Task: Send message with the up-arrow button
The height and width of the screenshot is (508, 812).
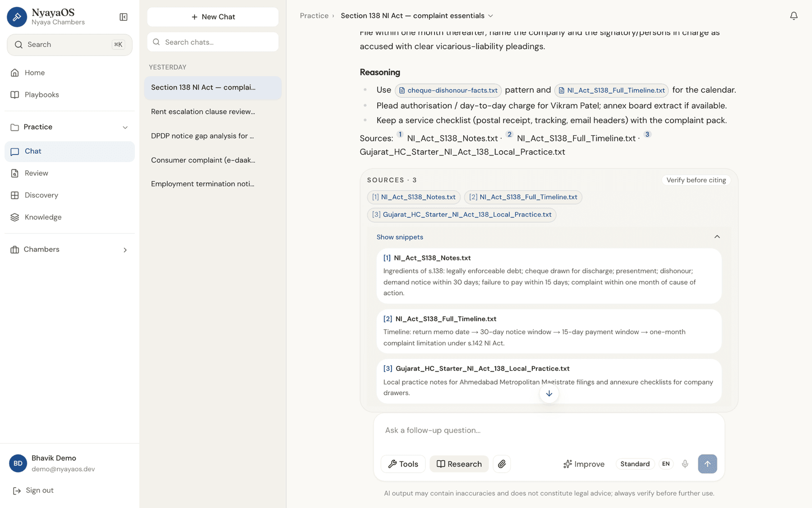Action: (707, 464)
